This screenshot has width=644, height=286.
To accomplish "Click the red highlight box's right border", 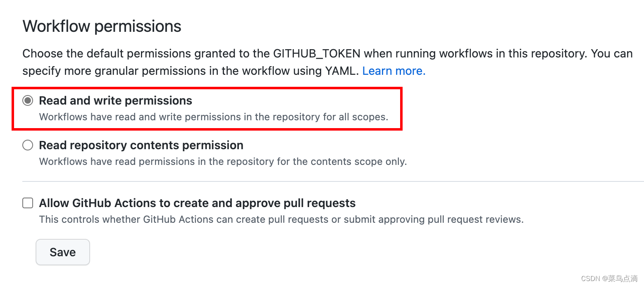I will click(401, 109).
